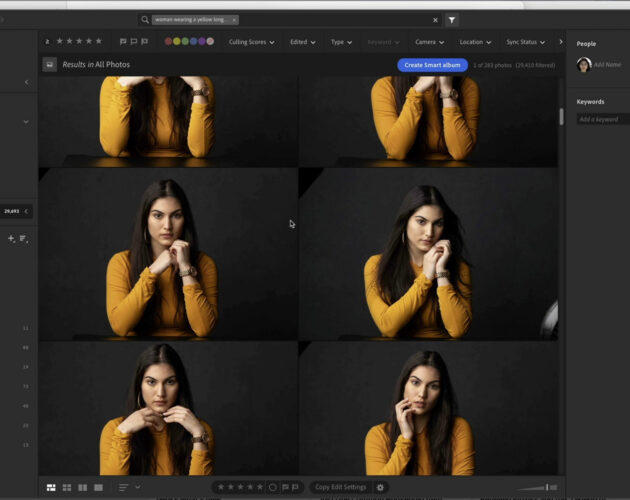The image size is (630, 500).
Task: Toggle the rejected flag filter
Action: (x=144, y=42)
